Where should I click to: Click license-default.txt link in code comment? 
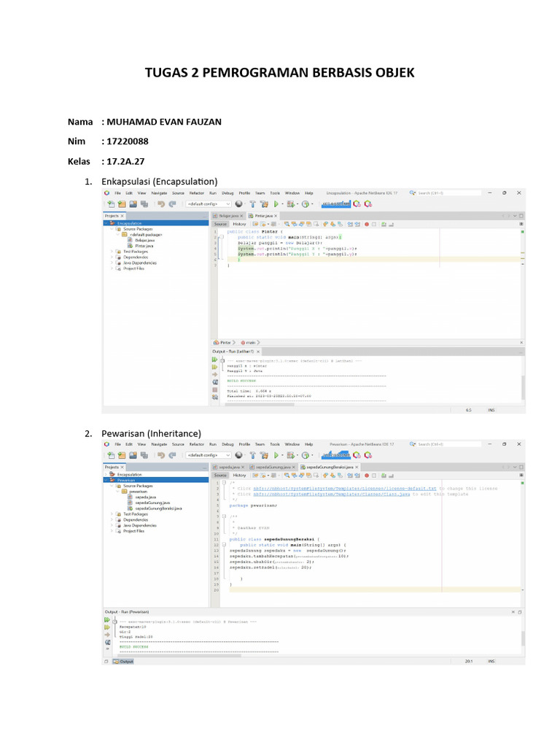click(408, 488)
